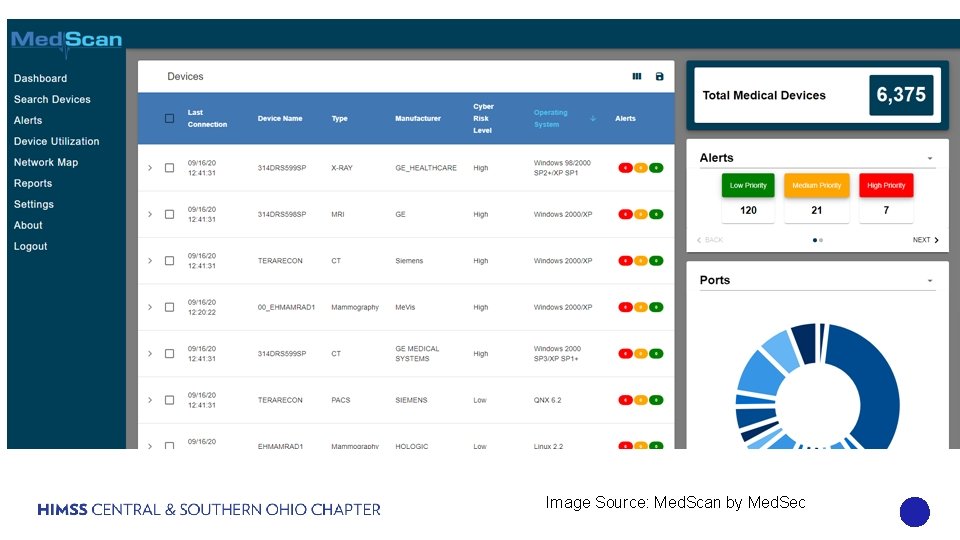Click orange alert dot for MRI row
This screenshot has width=960, height=540.
click(x=640, y=214)
